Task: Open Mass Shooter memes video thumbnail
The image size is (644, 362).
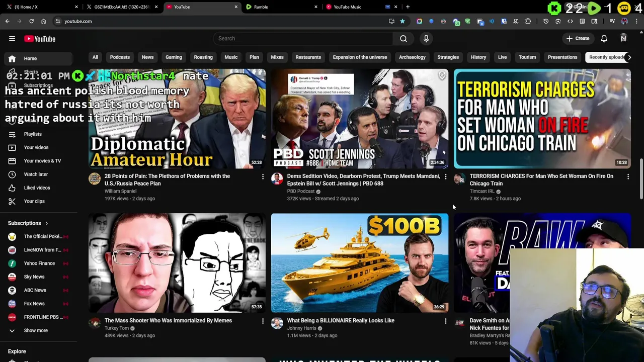Action: click(177, 263)
